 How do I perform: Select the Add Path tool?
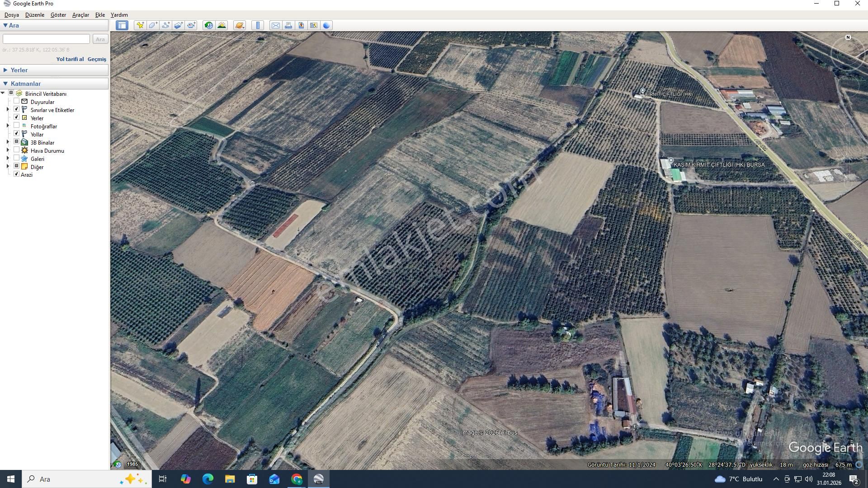[x=165, y=25]
